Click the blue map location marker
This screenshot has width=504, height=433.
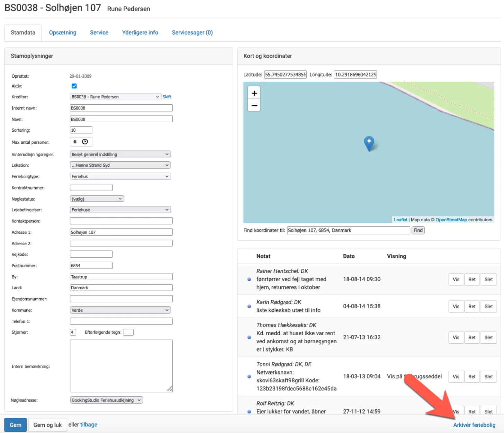click(x=369, y=143)
